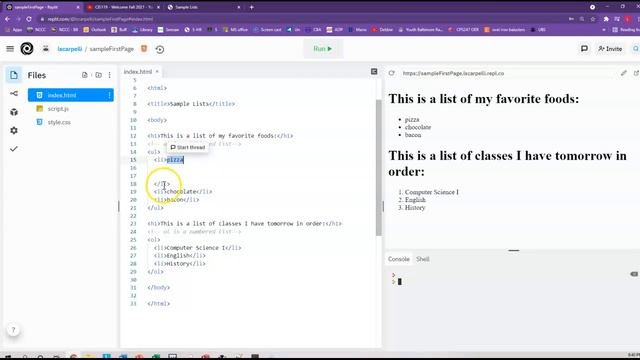Bookmark this page with star icon
The image size is (640, 360).
pos(593,19)
